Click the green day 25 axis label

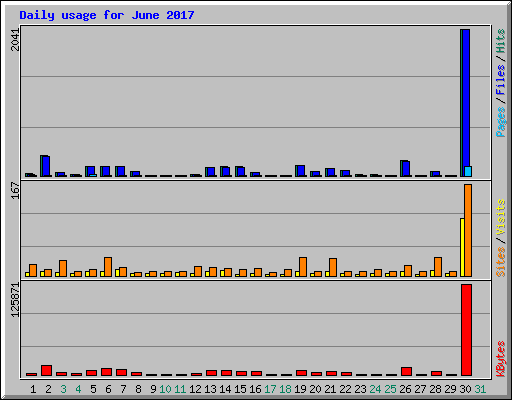tap(390, 389)
